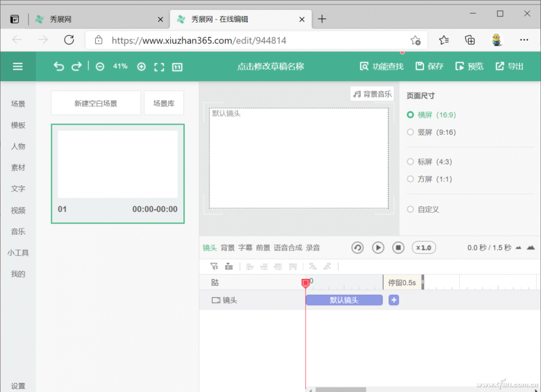Open 文字 text in left sidebar

point(18,189)
